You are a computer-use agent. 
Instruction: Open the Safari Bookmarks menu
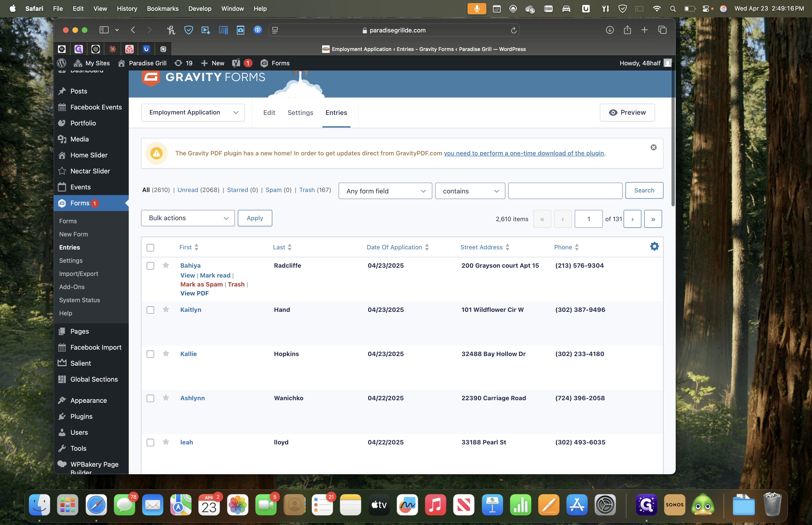click(x=163, y=8)
